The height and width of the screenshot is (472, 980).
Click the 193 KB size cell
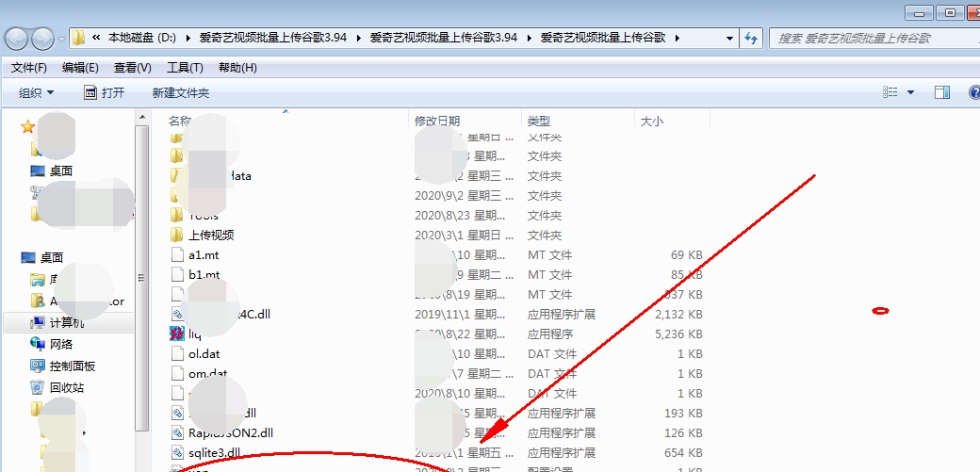coord(683,414)
